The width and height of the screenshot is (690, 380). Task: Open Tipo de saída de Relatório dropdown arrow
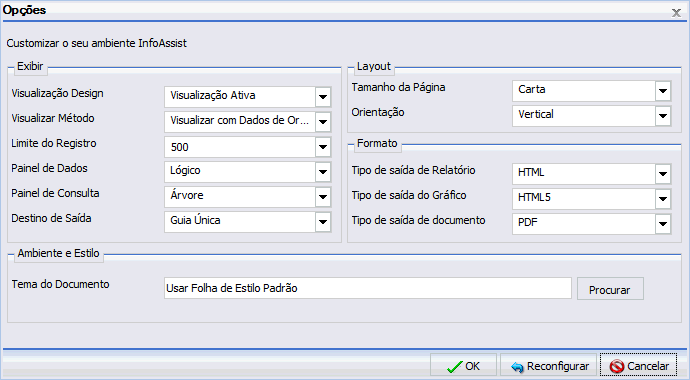[663, 174]
